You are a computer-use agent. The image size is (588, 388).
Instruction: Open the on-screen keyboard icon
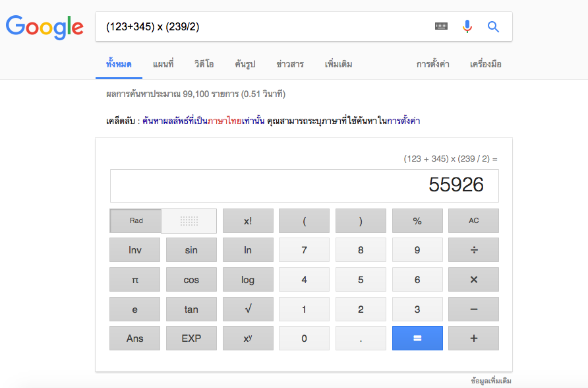[441, 26]
